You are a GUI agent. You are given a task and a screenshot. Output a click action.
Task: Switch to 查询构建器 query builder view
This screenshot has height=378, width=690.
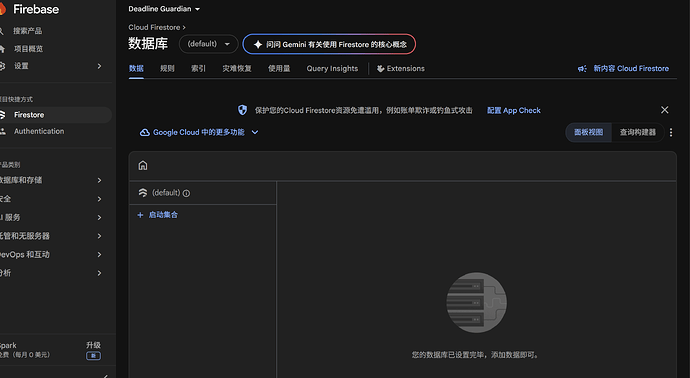[x=638, y=132]
